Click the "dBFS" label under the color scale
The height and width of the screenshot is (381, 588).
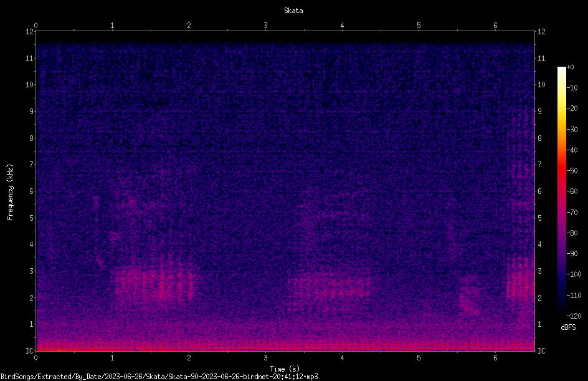click(568, 327)
